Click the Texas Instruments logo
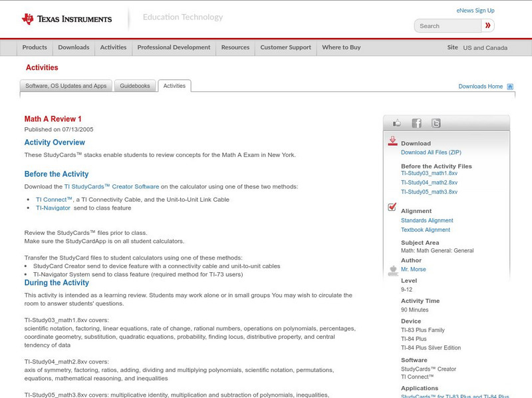532x398 pixels. tap(66, 19)
